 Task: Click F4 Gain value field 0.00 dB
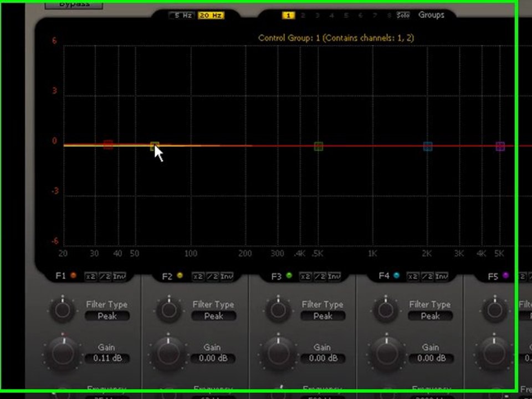[x=431, y=359]
